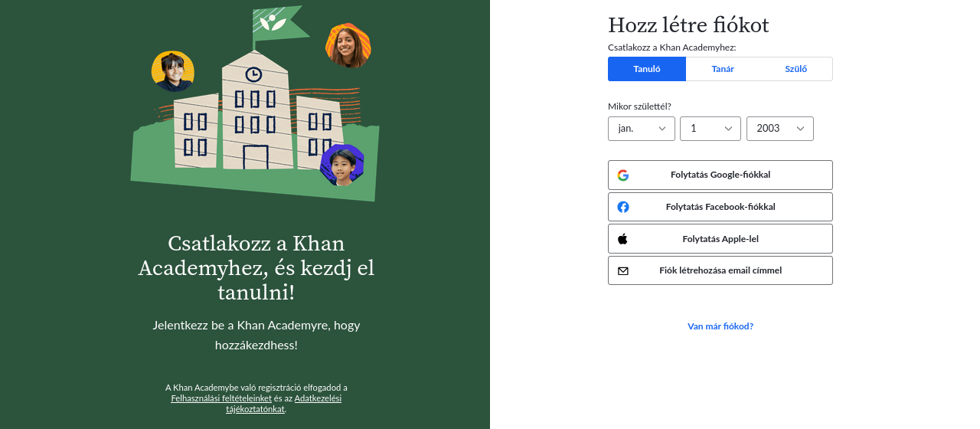Open the birth year dropdown showing 2003
The width and height of the screenshot is (980, 429).
pyautogui.click(x=780, y=129)
